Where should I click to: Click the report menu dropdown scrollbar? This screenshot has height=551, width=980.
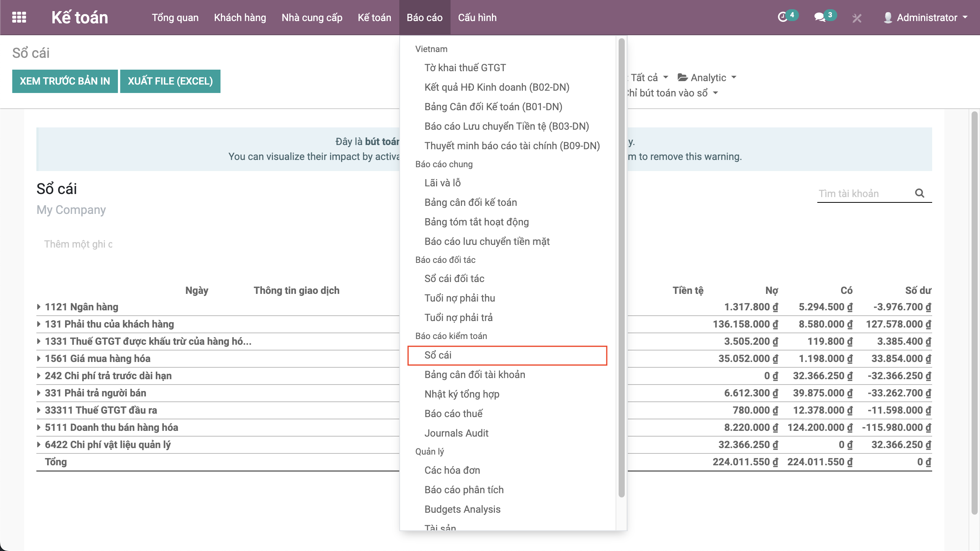coord(621,268)
